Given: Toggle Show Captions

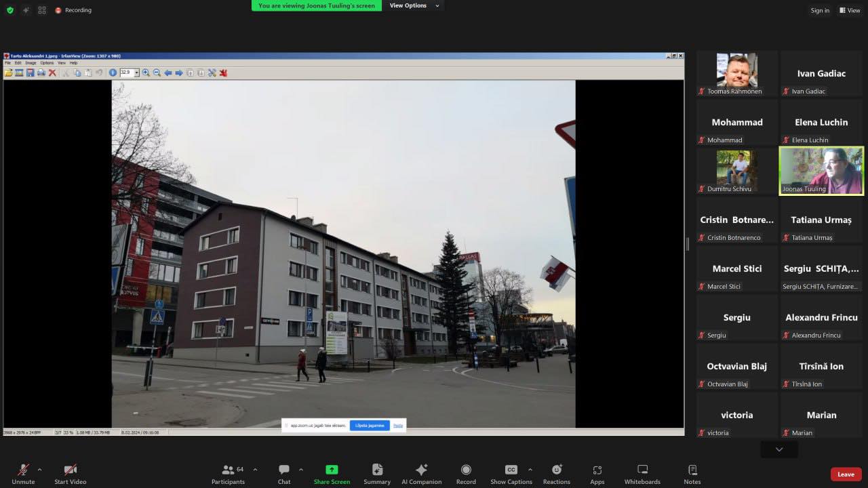Looking at the screenshot, I should [x=511, y=474].
